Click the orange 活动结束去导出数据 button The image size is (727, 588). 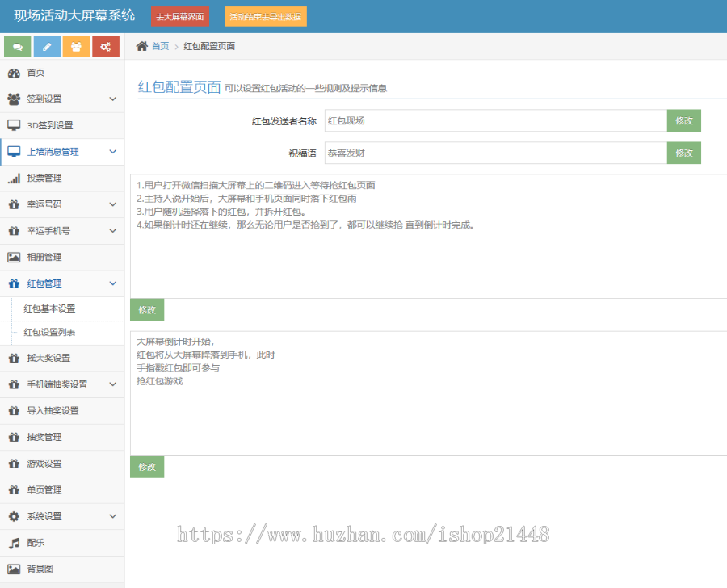pyautogui.click(x=266, y=17)
